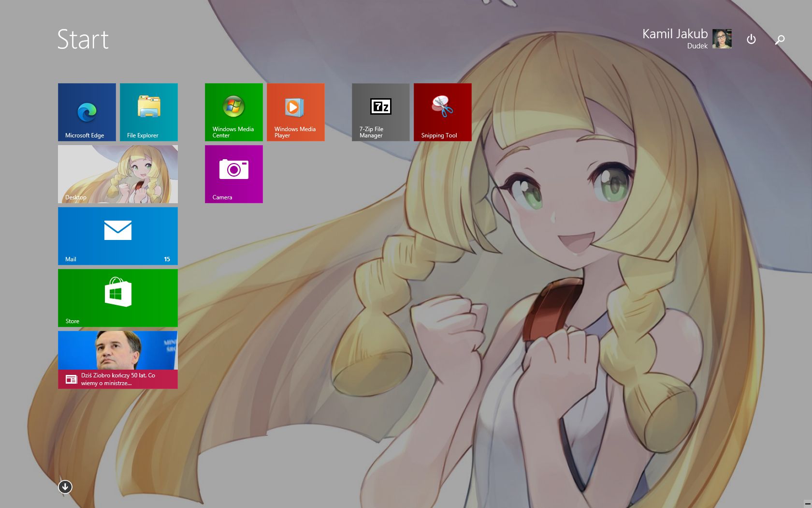
Task: Open 7-Zip File Manager tile
Action: click(x=381, y=112)
